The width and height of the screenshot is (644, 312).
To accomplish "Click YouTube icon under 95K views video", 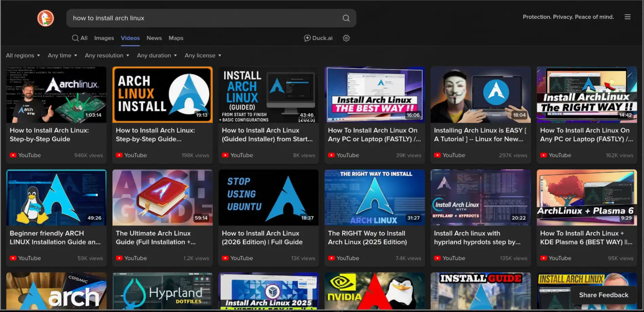I will coord(544,258).
